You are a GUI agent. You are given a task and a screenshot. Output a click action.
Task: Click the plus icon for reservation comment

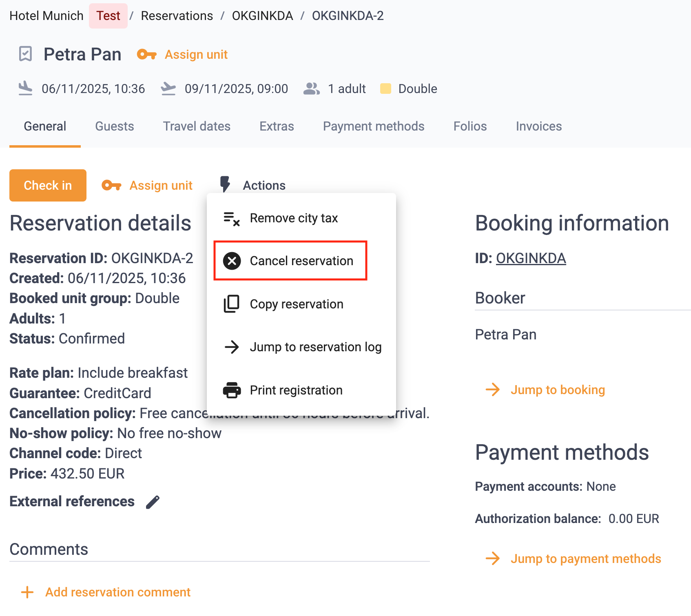27,592
